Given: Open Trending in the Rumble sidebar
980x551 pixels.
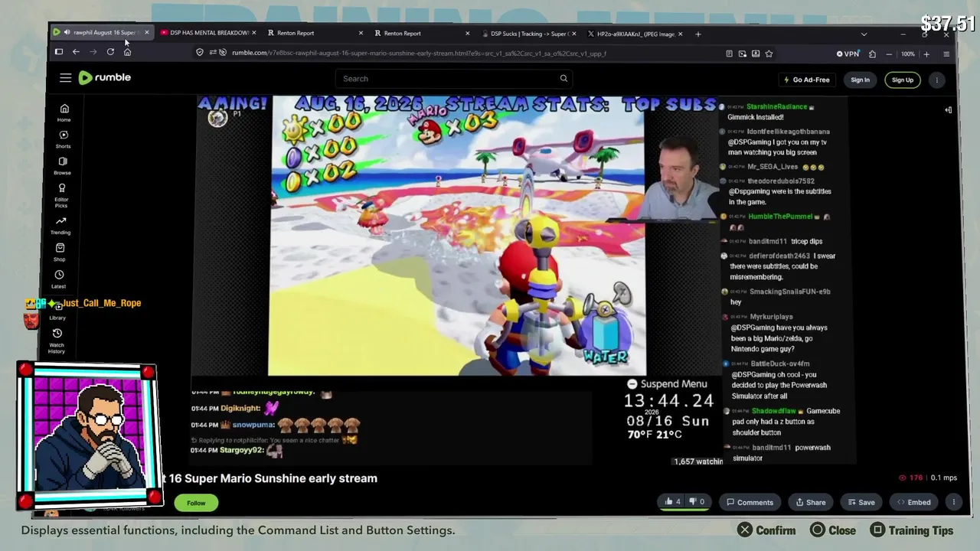Looking at the screenshot, I should click(60, 226).
